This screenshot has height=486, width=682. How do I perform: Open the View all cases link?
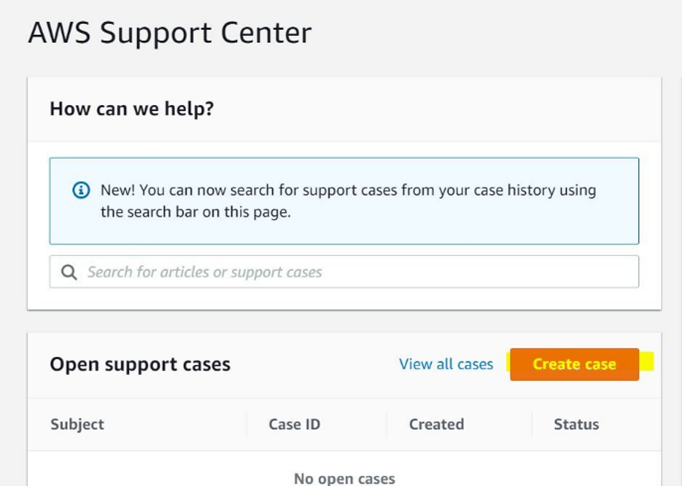[445, 364]
